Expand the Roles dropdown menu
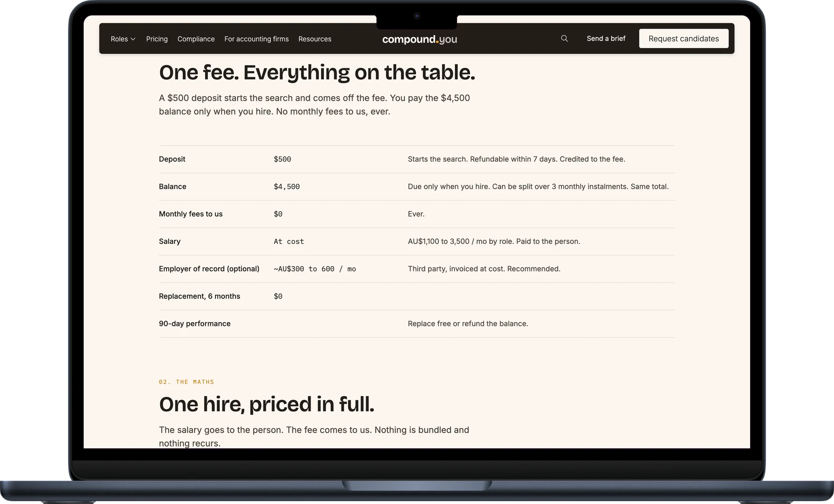This screenshot has width=834, height=504. (x=123, y=39)
